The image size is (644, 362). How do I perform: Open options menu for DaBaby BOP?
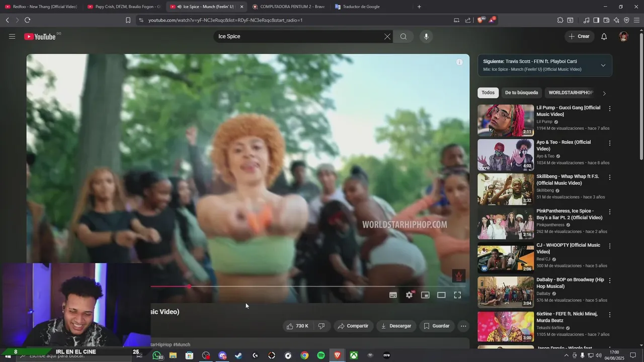(610, 280)
